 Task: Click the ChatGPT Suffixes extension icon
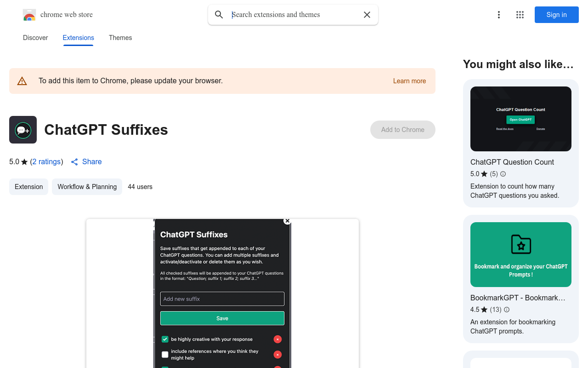click(x=23, y=130)
